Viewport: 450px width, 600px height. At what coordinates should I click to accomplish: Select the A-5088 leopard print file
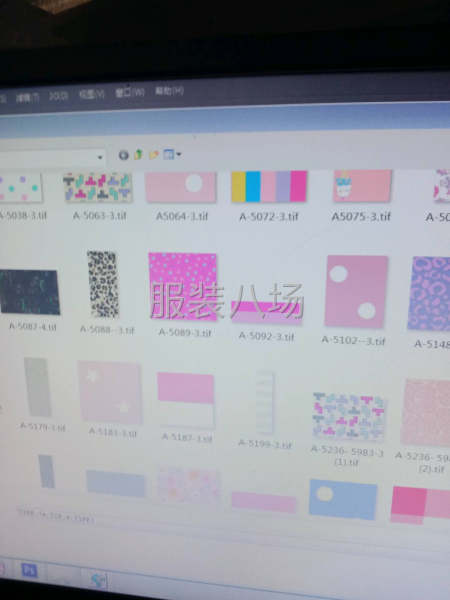pyautogui.click(x=103, y=284)
